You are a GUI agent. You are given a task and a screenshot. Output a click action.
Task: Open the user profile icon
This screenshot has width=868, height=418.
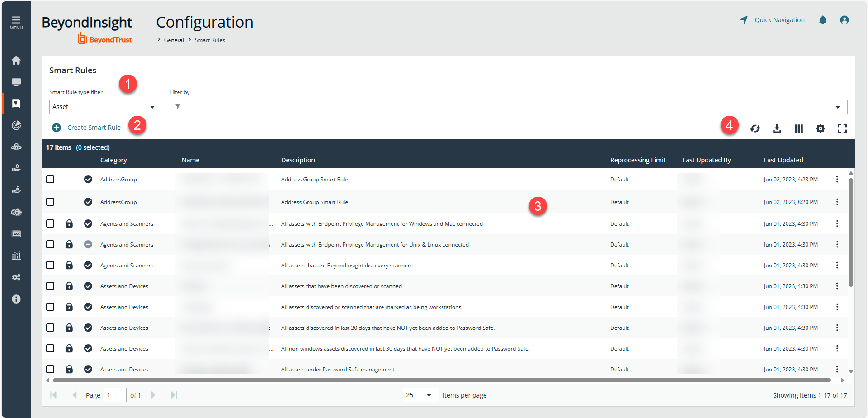(x=844, y=20)
